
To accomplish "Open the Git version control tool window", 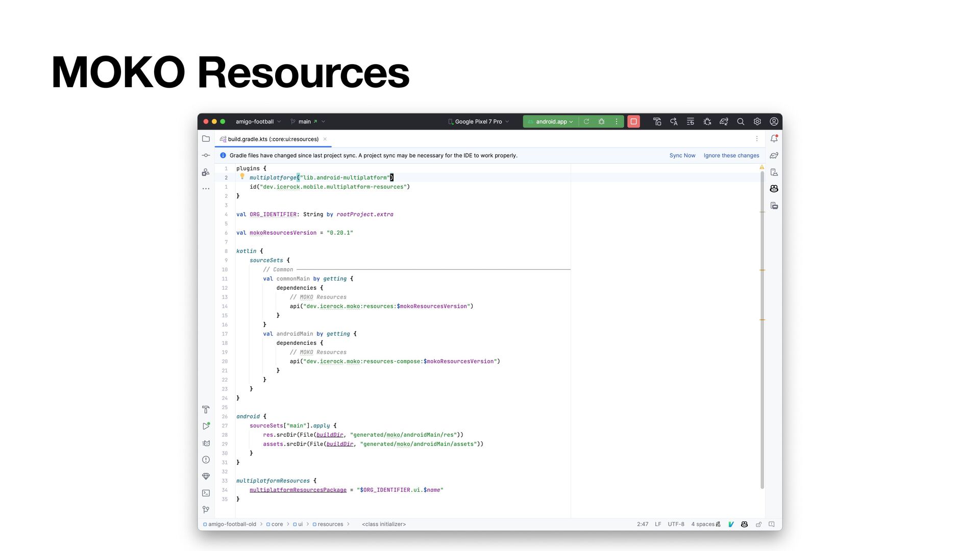I will click(206, 509).
